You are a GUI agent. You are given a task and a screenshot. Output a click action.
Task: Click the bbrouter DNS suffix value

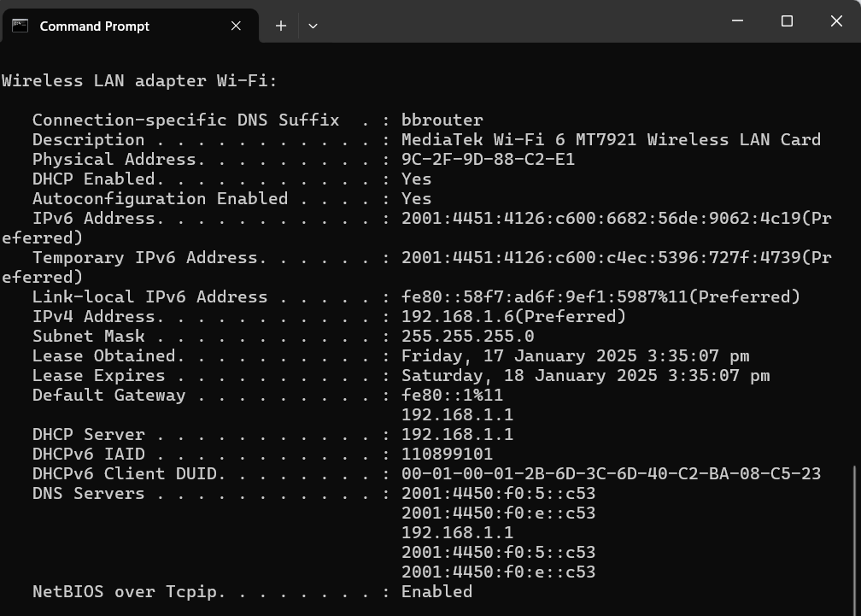442,120
